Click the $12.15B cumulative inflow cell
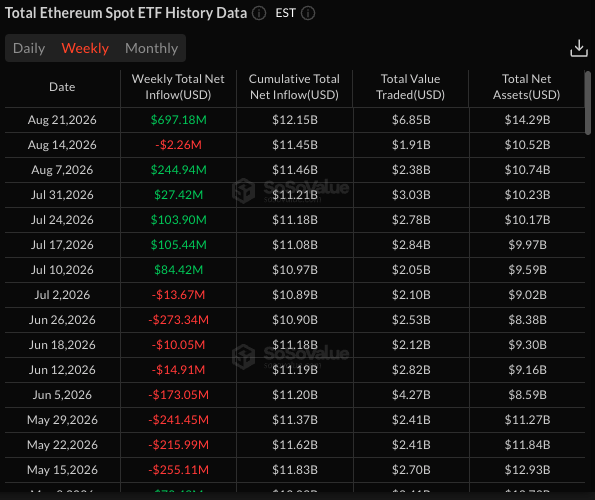The image size is (595, 500). (295, 120)
